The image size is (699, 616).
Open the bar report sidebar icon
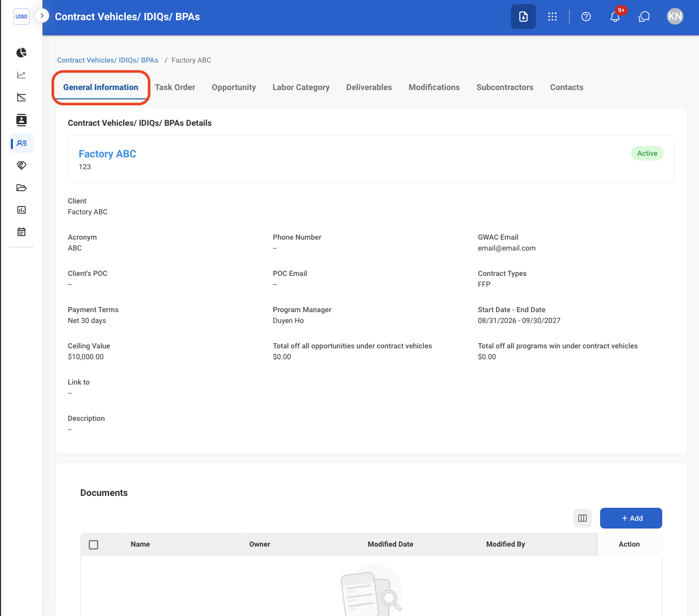pos(21,210)
